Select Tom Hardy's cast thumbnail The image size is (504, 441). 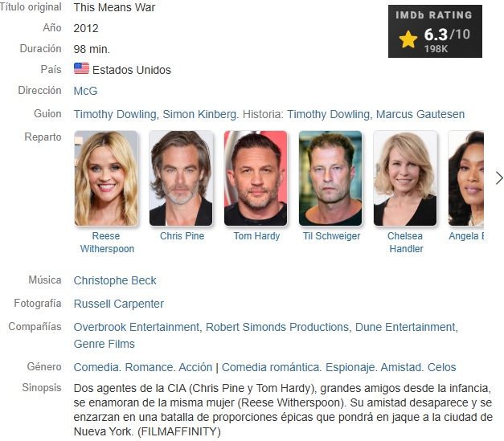click(x=256, y=178)
